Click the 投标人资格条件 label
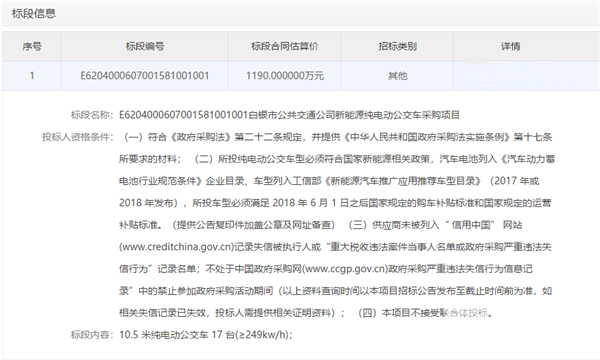Image resolution: width=600 pixels, height=360 pixels. pyautogui.click(x=78, y=137)
